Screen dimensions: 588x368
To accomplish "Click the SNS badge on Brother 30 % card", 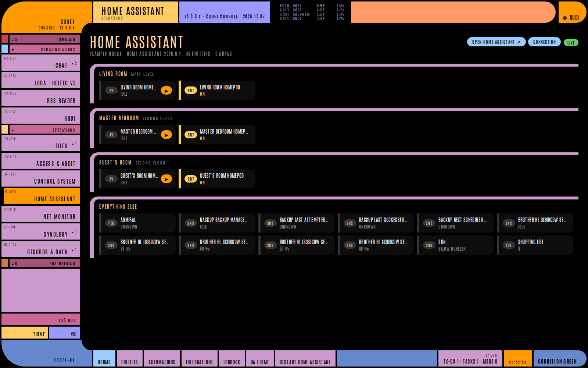I will coord(111,245).
